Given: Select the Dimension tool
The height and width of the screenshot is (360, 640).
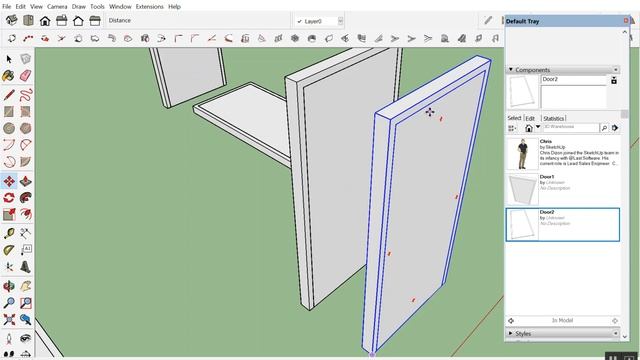Looking at the screenshot, I should [x=26, y=233].
